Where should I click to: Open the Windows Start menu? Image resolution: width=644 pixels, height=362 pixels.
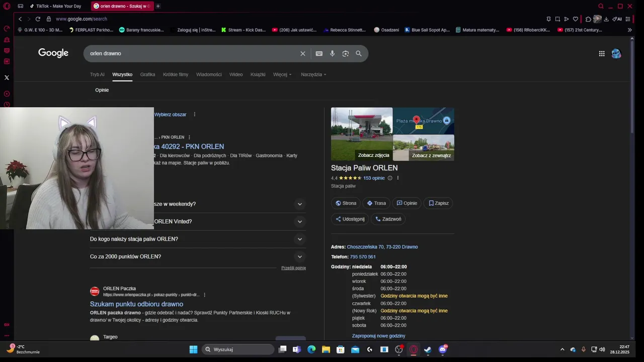tap(193, 349)
